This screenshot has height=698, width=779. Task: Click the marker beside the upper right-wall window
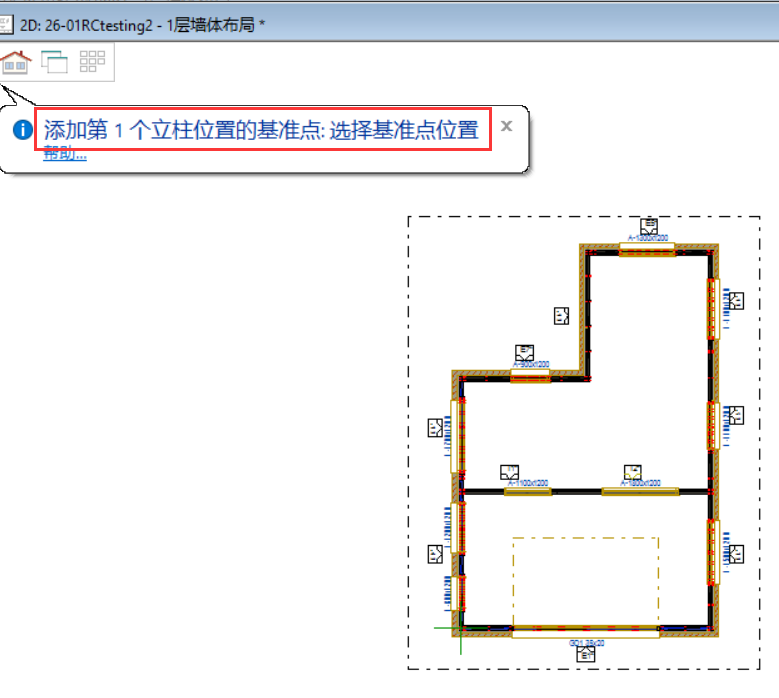coord(736,301)
